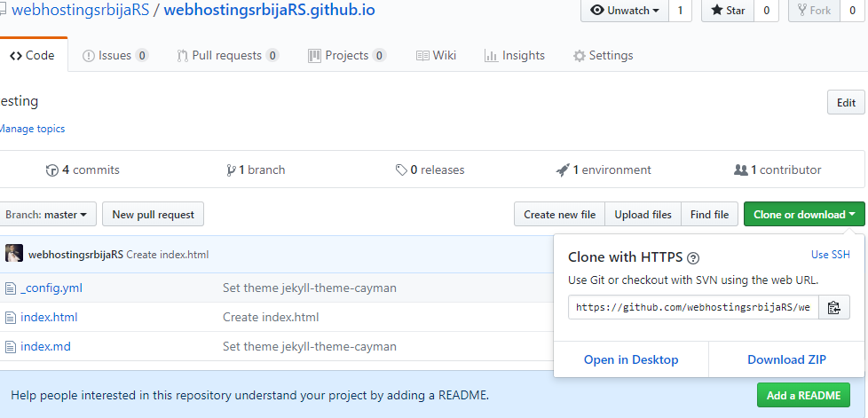The height and width of the screenshot is (418, 868).
Task: View the 4 commits
Action: tap(83, 170)
